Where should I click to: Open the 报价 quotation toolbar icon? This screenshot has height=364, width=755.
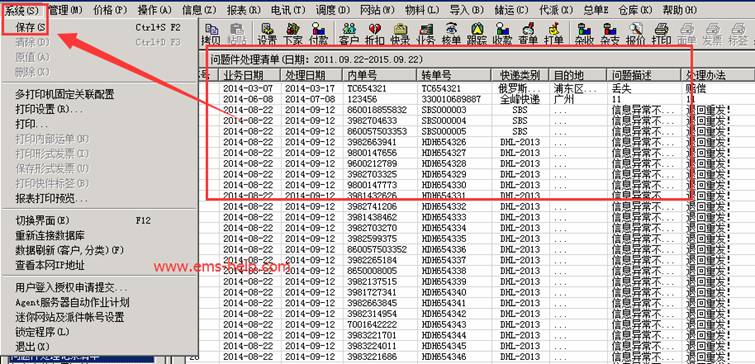click(636, 34)
